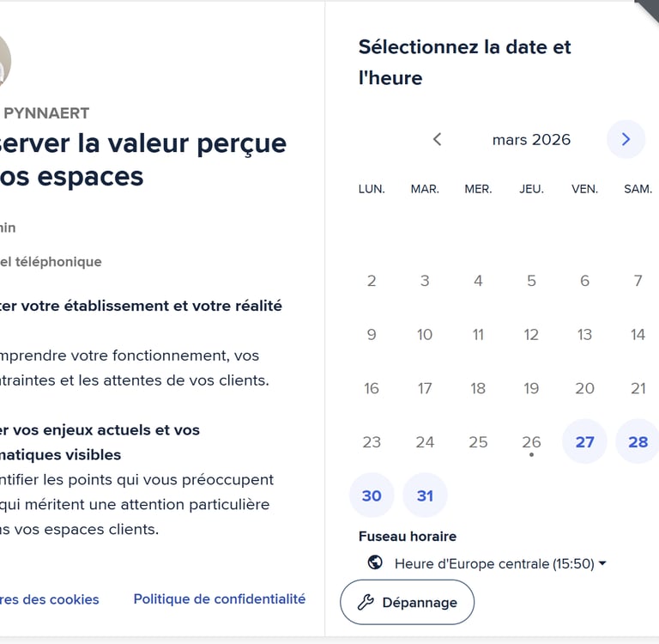Click the VEN. weekday header
This screenshot has width=659, height=644.
(x=584, y=189)
